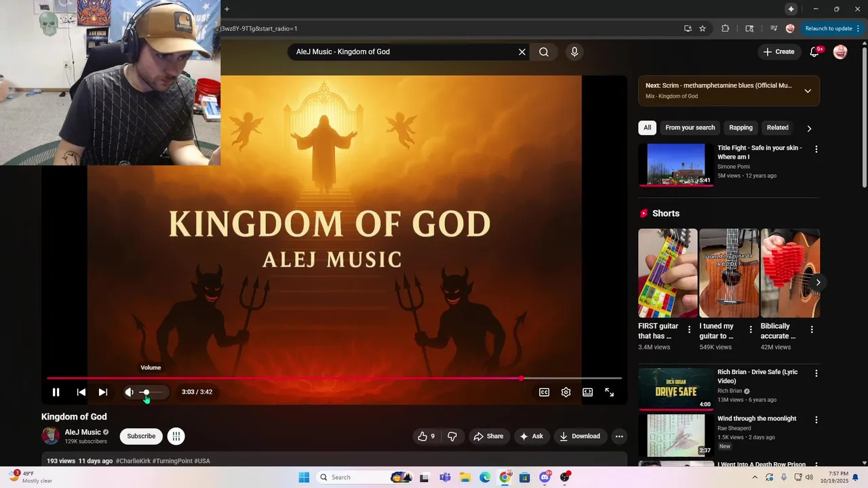
Task: Open the Rich Brian Drive Safe video title
Action: click(757, 376)
